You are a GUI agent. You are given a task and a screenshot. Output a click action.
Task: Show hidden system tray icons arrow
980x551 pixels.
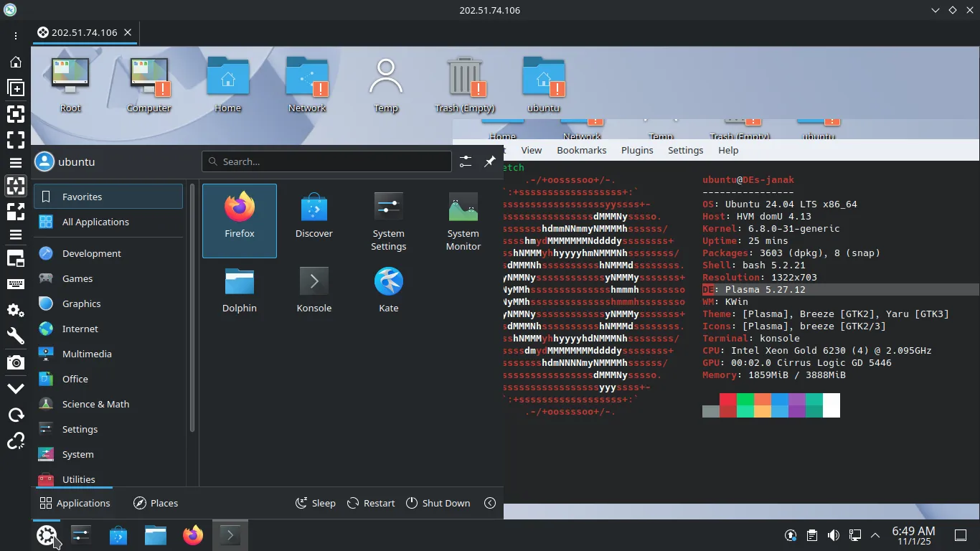(x=875, y=535)
